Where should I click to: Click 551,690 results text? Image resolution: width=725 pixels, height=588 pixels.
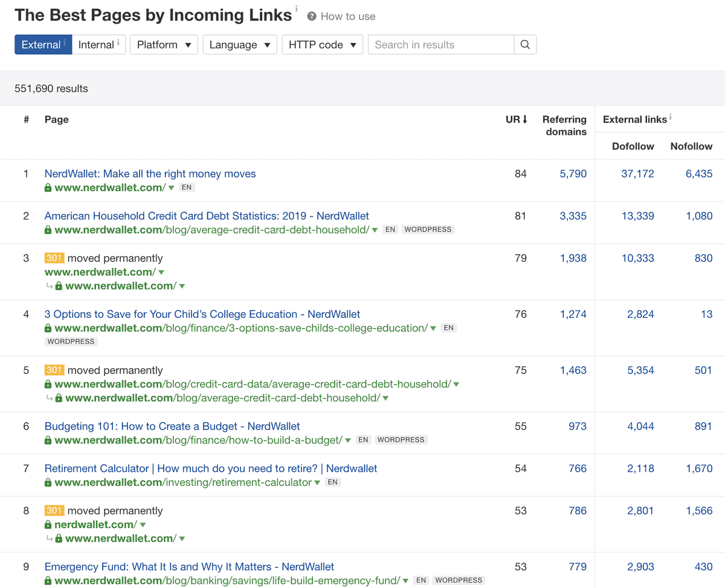point(51,88)
